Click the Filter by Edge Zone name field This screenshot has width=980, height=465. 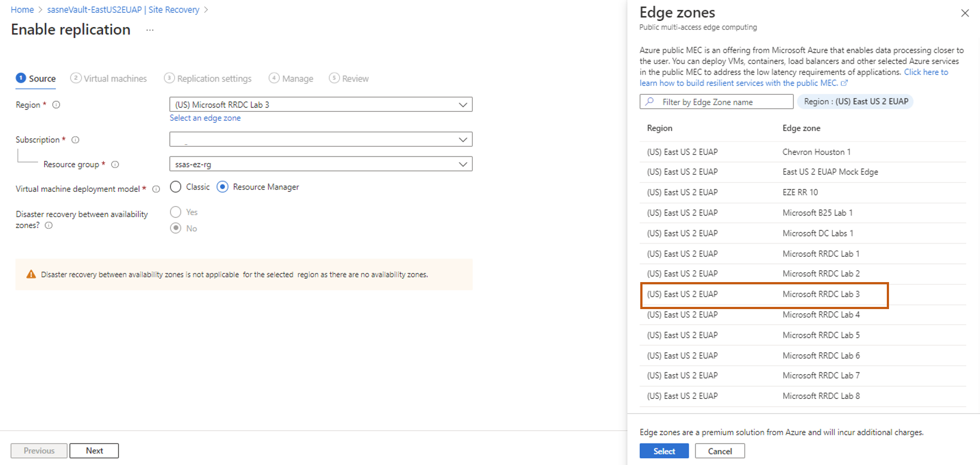coord(724,102)
